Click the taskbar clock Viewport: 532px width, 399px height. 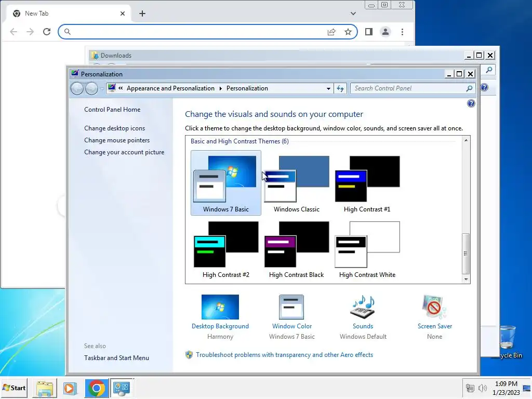pos(506,388)
